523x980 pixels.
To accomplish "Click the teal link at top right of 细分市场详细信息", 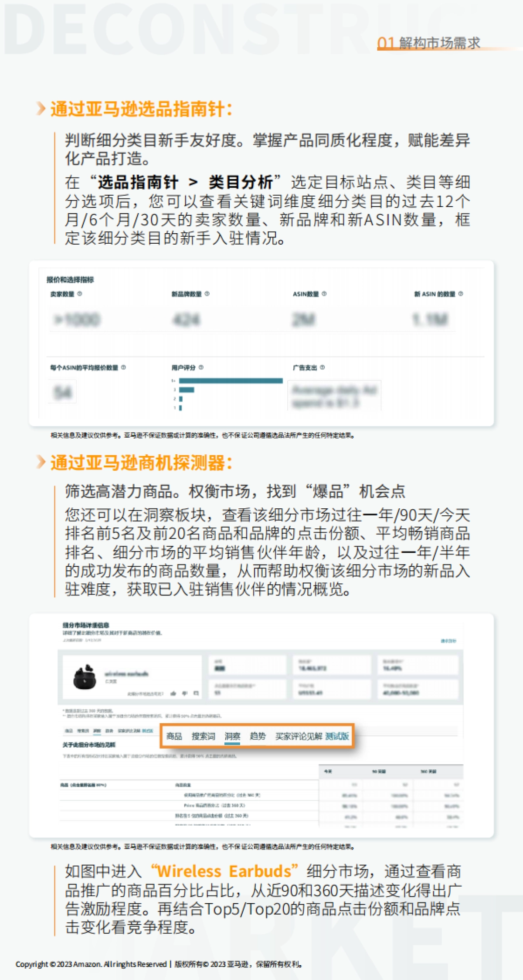I will [x=448, y=641].
